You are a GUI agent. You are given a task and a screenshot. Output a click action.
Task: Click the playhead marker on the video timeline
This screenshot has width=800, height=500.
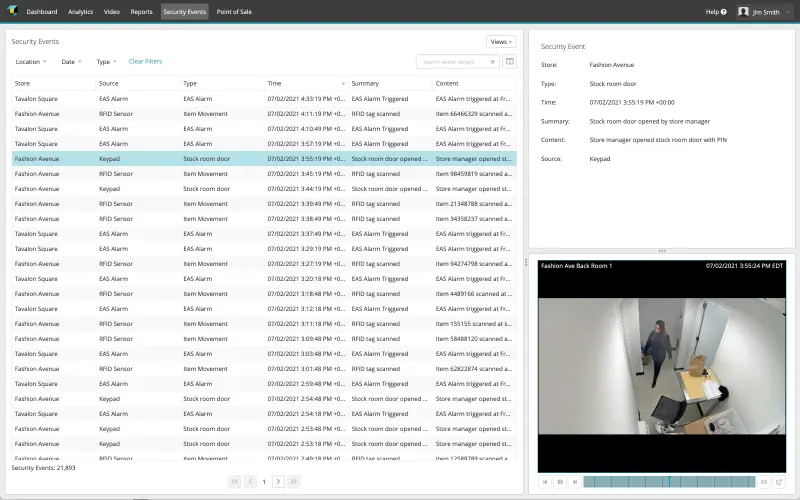click(x=669, y=482)
